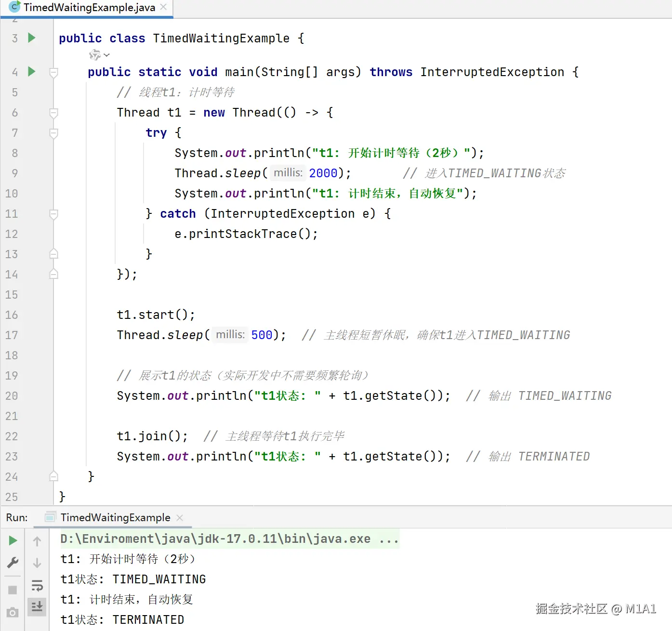Go up the stack trace arrow
This screenshot has height=631, width=672.
(37, 541)
